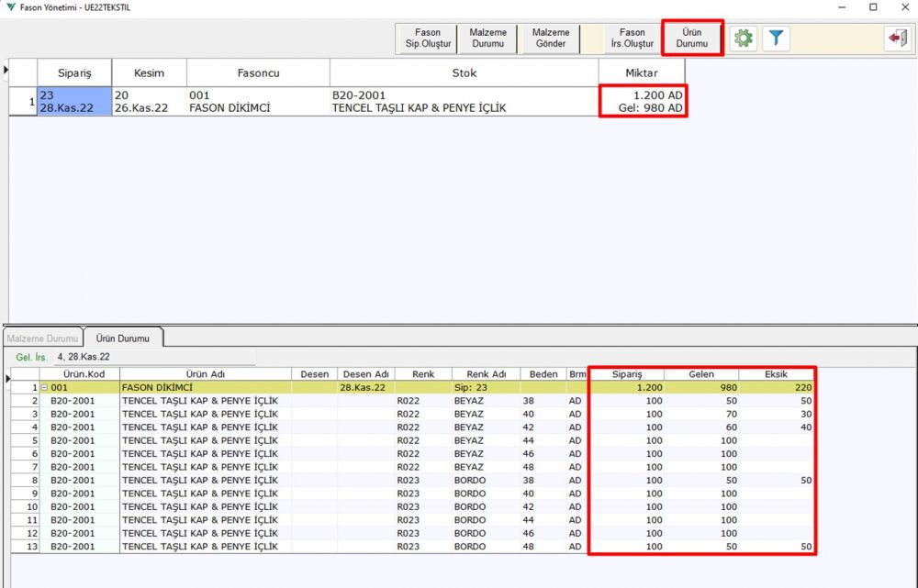Select the Sipariş cell with 23 28.Kas.22
This screenshot has height=588, width=918.
click(x=73, y=102)
